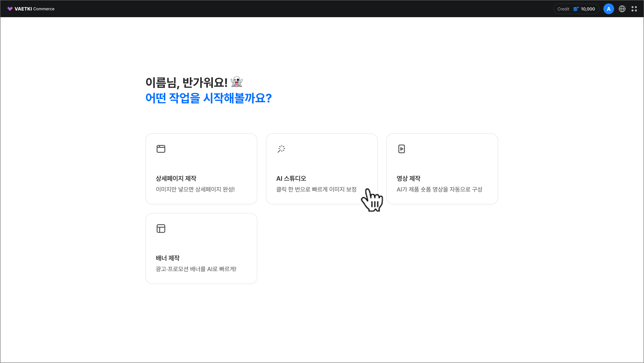Click text "이미지만 넣으면 상세페이지 완성!"
The height and width of the screenshot is (363, 644).
click(x=195, y=189)
